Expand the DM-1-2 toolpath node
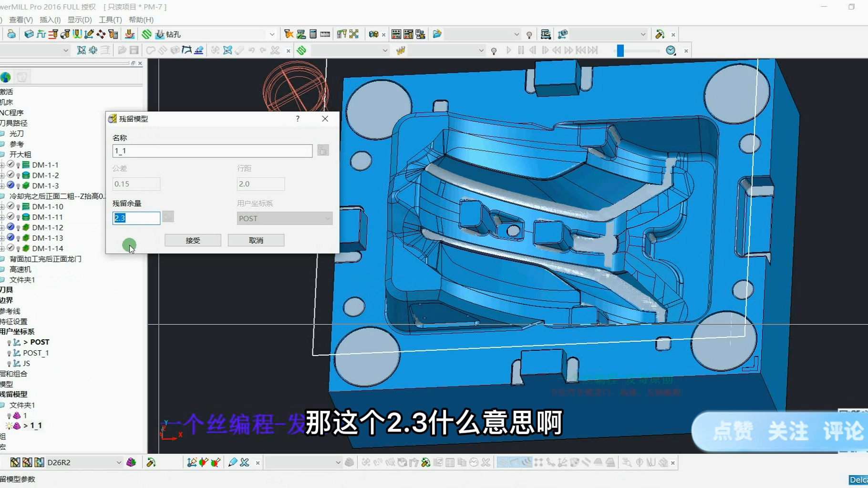 (x=2, y=175)
